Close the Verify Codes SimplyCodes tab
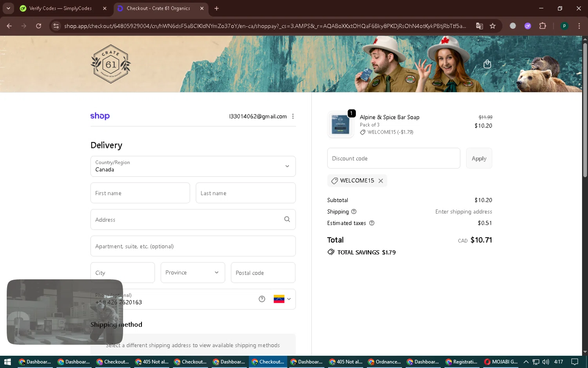The height and width of the screenshot is (368, 588). point(105,8)
